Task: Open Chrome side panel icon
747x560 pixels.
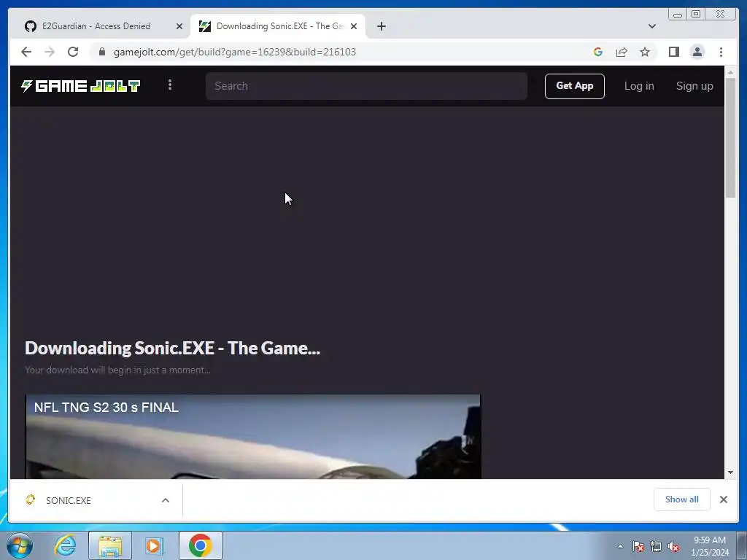Action: [x=673, y=52]
